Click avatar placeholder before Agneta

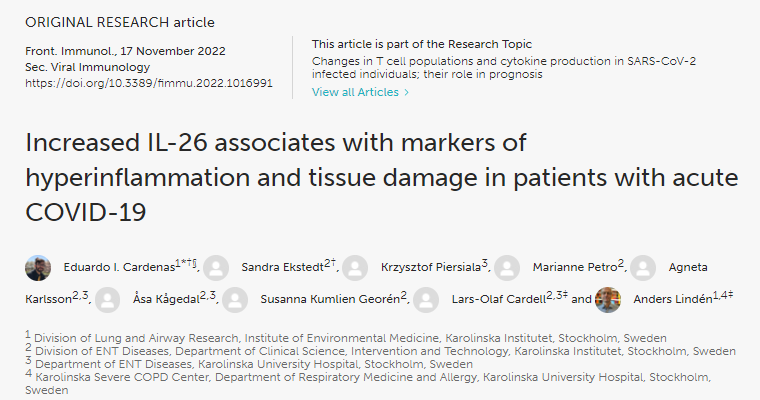(x=644, y=268)
